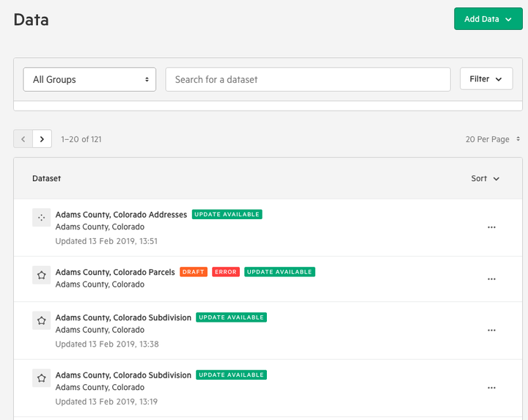Screen dimensions: 528x420
Task: Click the orange DRAFT badge on Parcels
Action: 194,272
